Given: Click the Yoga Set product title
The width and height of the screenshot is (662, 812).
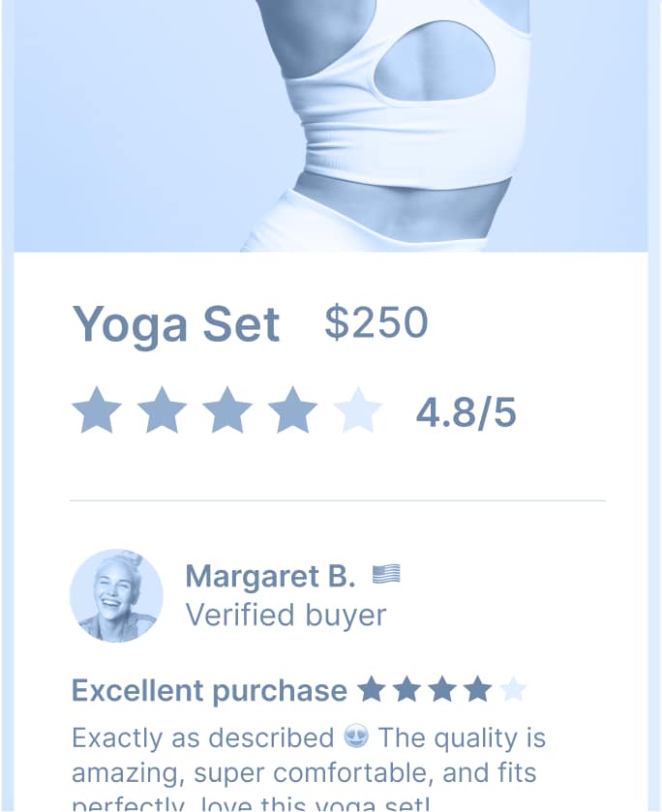Looking at the screenshot, I should (176, 324).
